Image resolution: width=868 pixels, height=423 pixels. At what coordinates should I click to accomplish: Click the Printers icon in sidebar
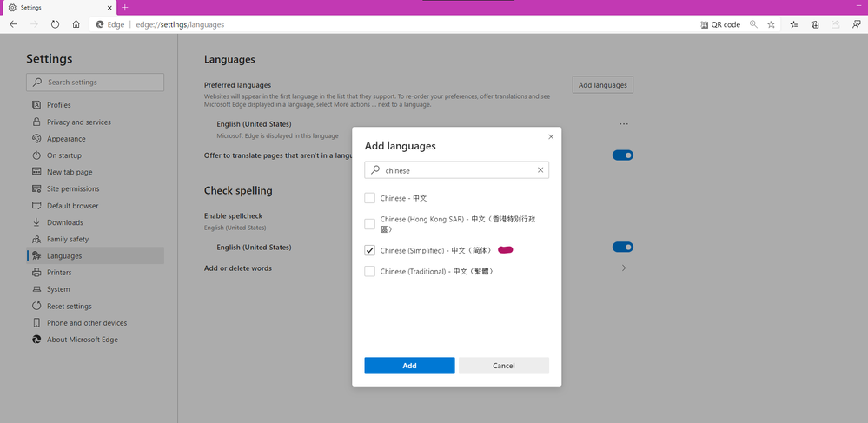coord(36,273)
